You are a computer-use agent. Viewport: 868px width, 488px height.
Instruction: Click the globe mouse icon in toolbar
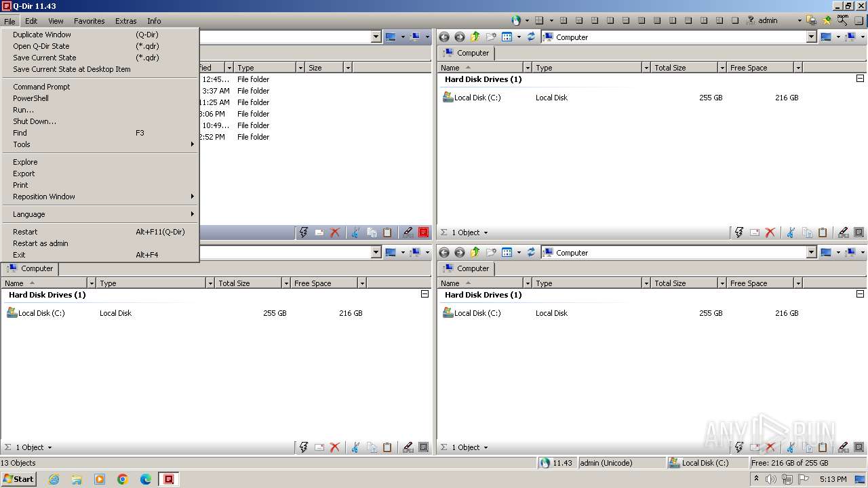(x=517, y=20)
